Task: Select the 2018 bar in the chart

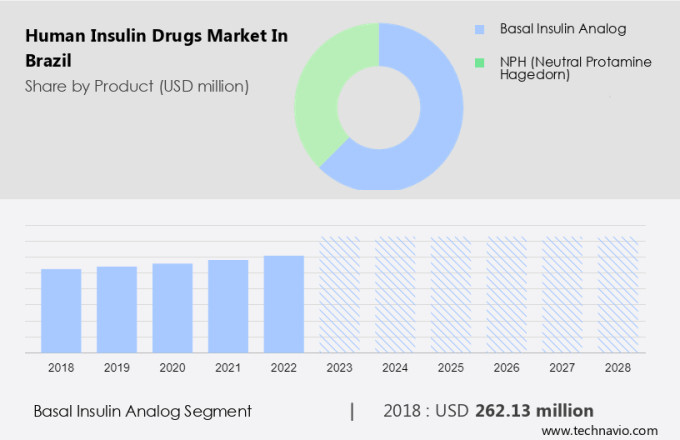Action: [x=61, y=310]
